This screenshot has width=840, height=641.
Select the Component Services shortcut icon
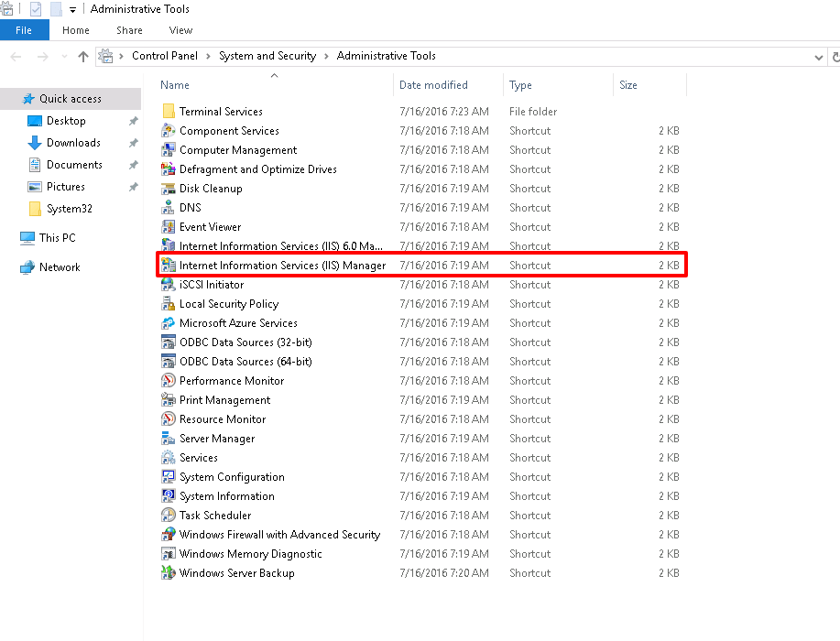[169, 131]
